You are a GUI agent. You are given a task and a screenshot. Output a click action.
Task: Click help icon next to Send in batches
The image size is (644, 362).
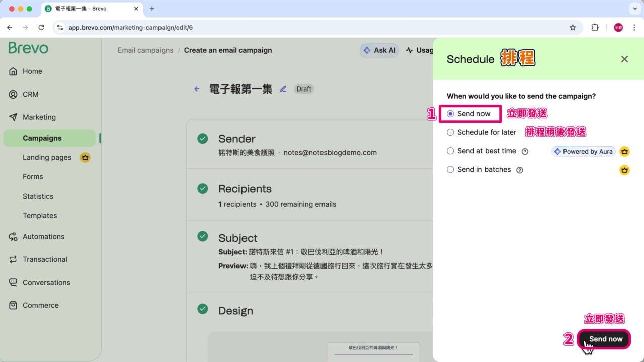pyautogui.click(x=520, y=170)
